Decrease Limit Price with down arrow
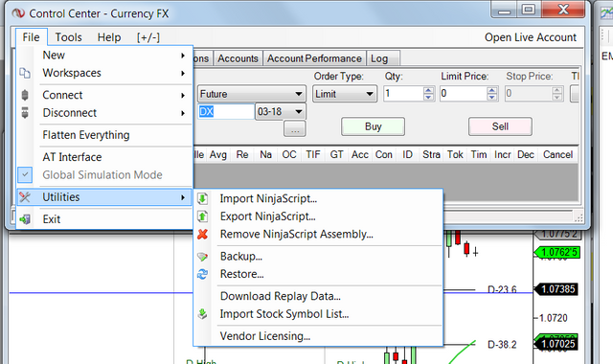 coord(491,97)
